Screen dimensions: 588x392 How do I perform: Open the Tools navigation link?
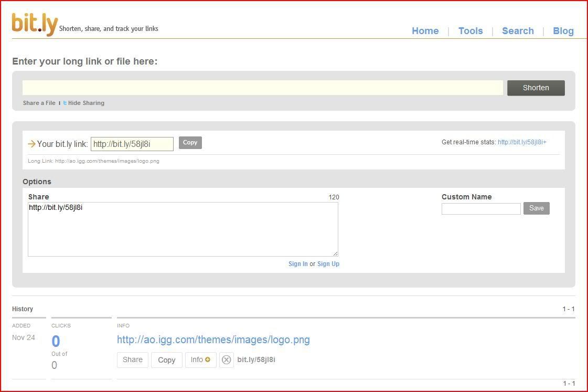(471, 31)
